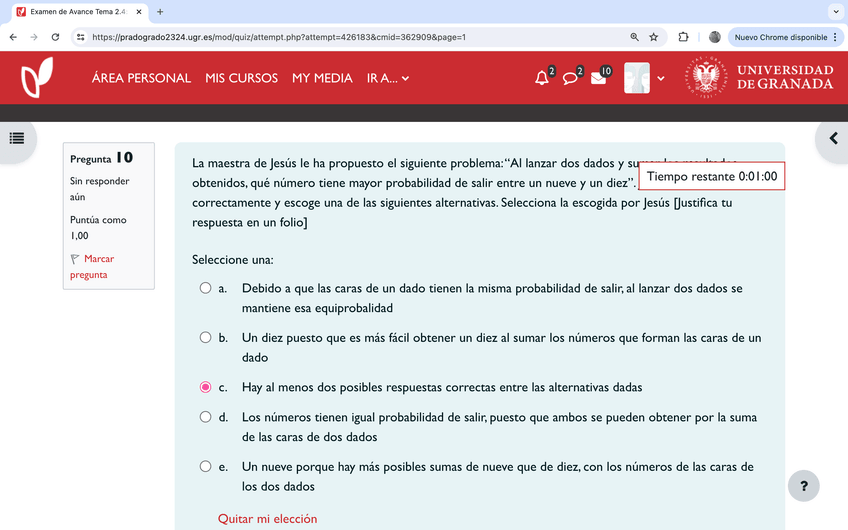
Task: Open the notifications bell icon
Action: tap(542, 78)
